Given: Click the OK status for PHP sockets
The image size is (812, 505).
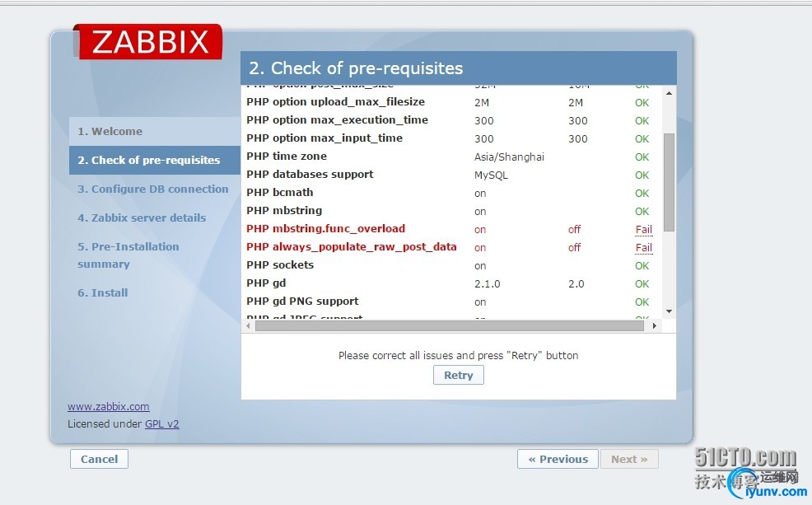Looking at the screenshot, I should click(x=642, y=266).
